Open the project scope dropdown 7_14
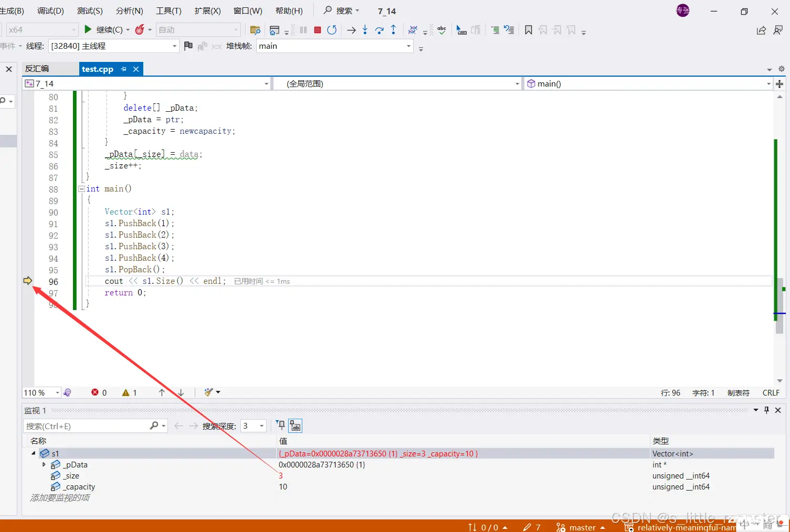Screen dimensions: 790x532 pos(146,83)
